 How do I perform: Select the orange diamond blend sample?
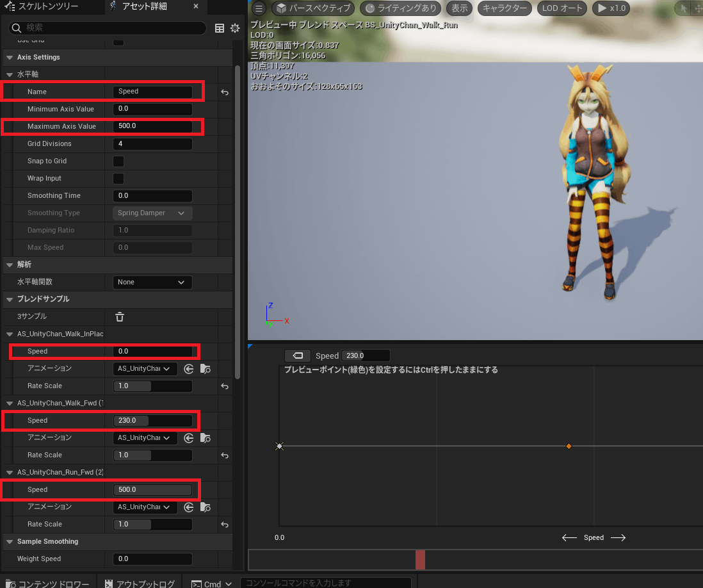[x=569, y=446]
